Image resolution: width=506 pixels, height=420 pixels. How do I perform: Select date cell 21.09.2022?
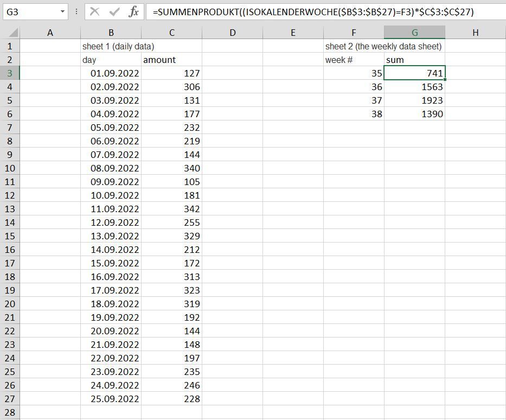pyautogui.click(x=111, y=345)
